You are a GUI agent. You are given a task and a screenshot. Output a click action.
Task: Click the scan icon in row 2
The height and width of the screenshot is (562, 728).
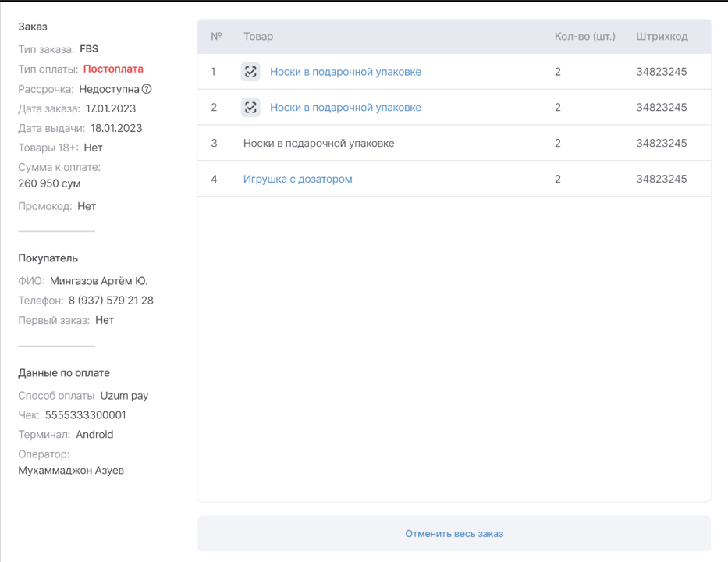[x=250, y=108]
